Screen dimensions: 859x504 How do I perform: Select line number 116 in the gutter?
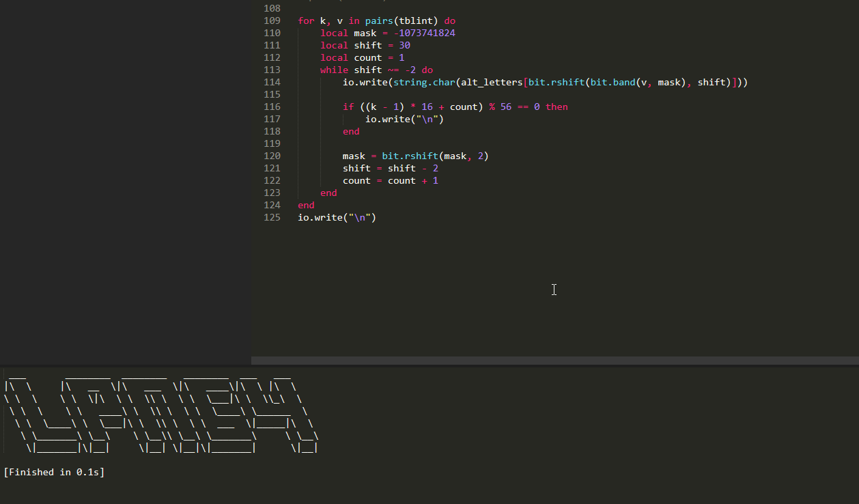(272, 107)
